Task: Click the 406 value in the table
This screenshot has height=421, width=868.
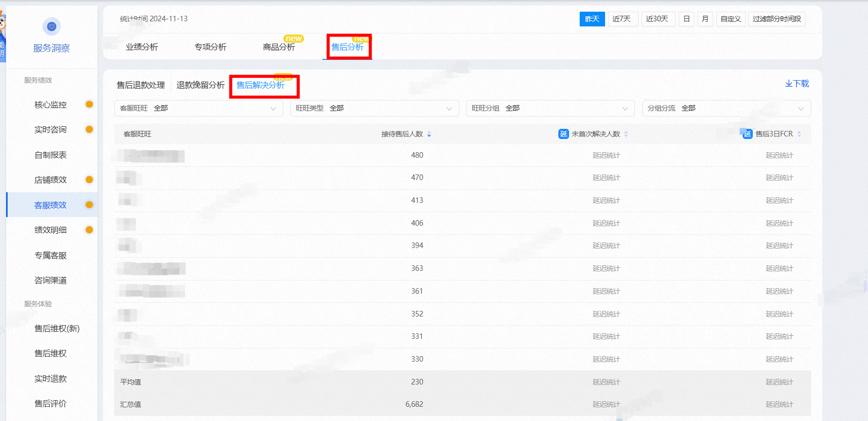Action: (x=417, y=223)
